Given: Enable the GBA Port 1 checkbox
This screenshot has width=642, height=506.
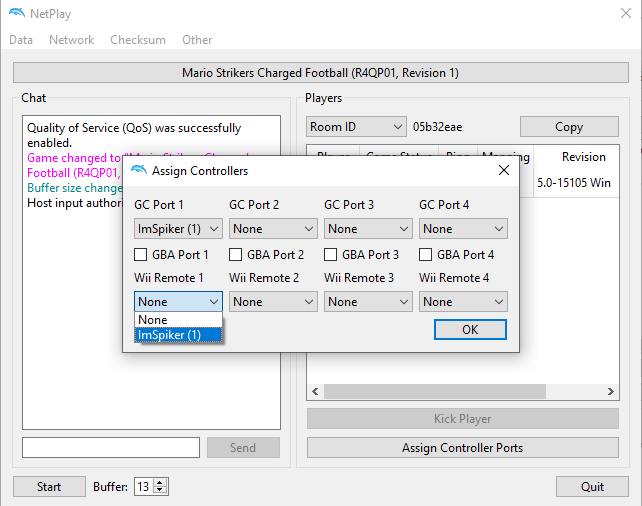Looking at the screenshot, I should coord(140,255).
